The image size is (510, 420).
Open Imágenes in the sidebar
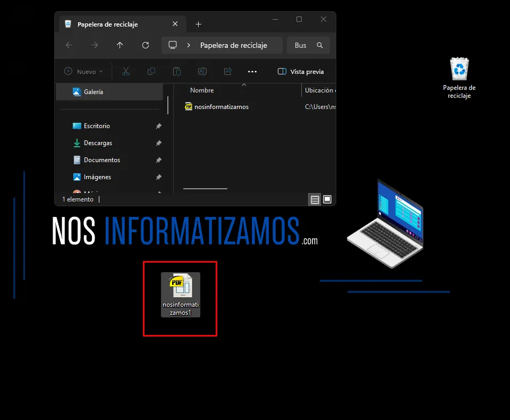pos(97,177)
